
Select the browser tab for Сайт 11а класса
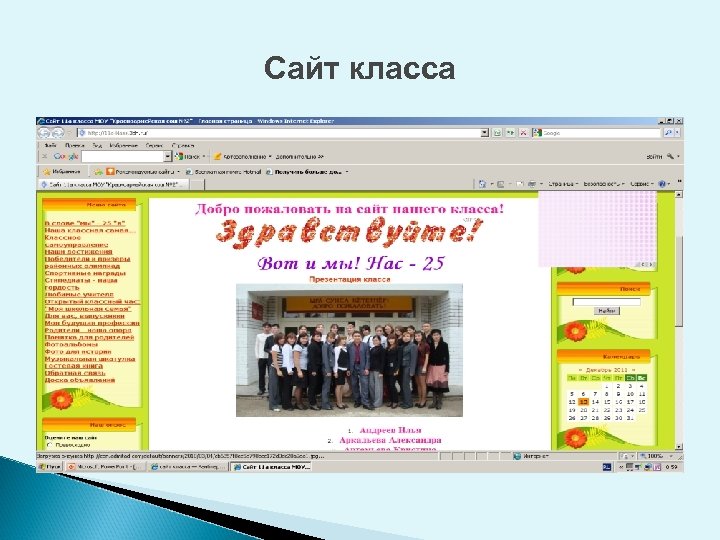click(113, 184)
